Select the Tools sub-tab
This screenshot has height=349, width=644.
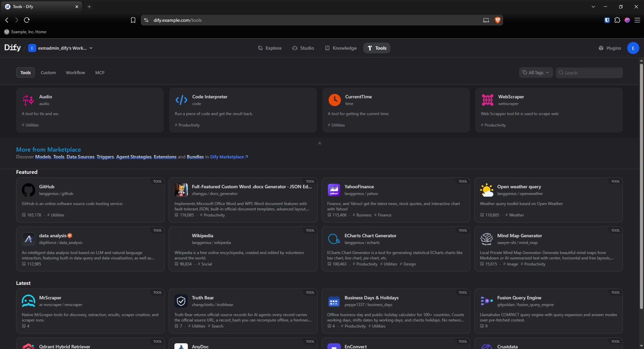[25, 72]
